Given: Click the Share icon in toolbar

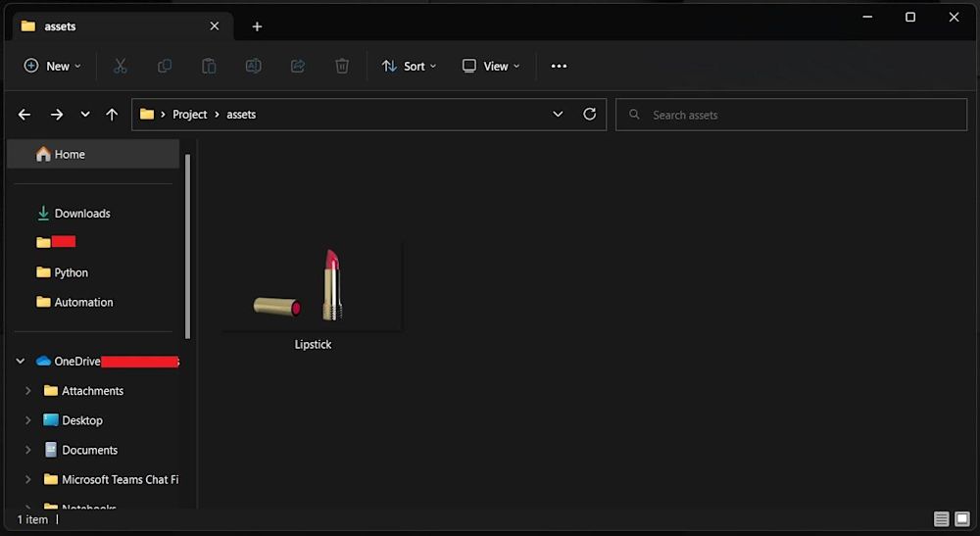Looking at the screenshot, I should tap(298, 66).
